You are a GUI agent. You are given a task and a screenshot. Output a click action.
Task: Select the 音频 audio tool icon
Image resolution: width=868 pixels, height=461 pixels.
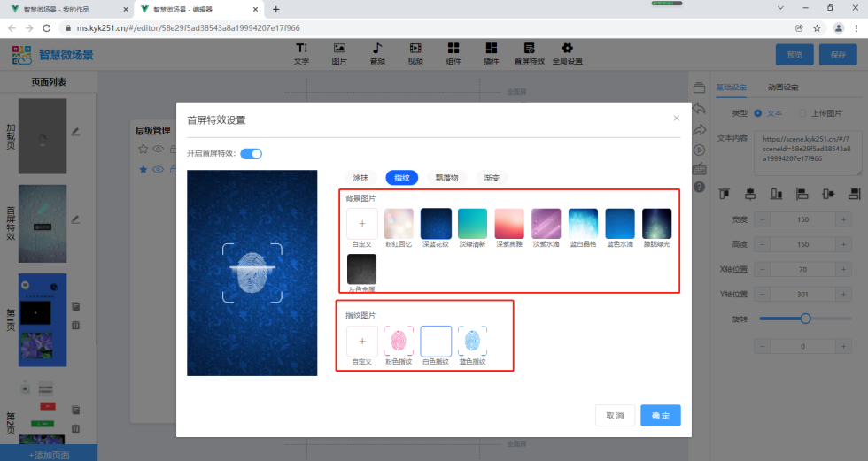click(x=377, y=52)
